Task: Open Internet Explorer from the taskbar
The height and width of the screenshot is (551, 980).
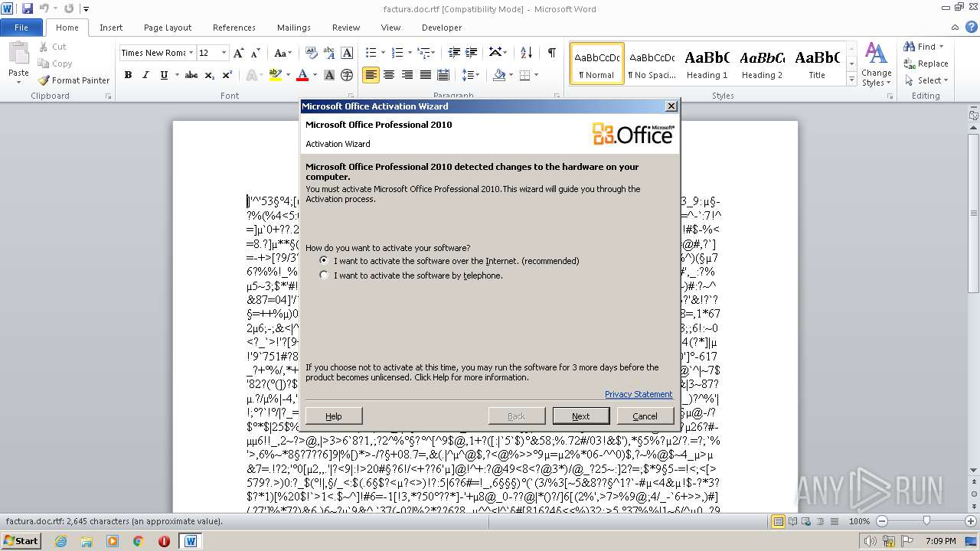Action: tap(60, 541)
